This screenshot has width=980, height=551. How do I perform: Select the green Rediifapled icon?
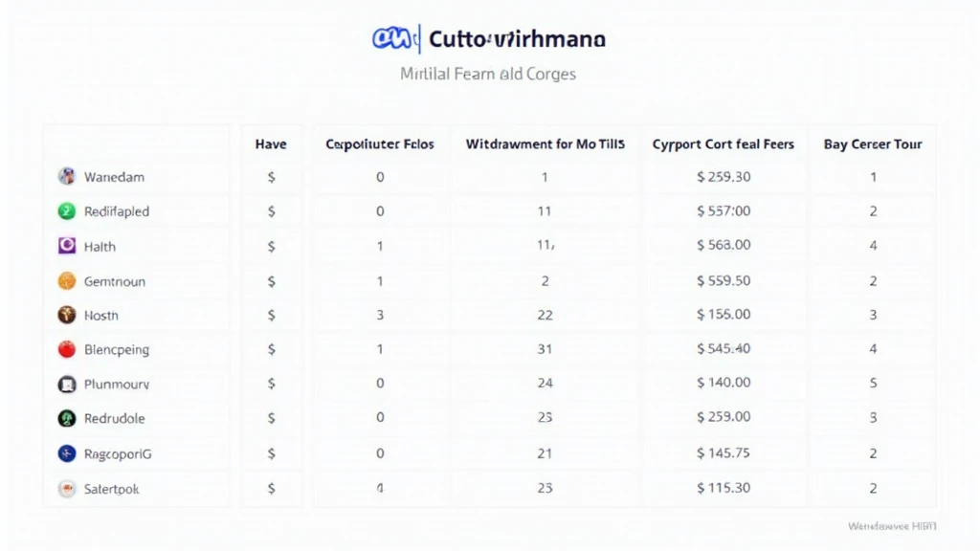pyautogui.click(x=67, y=211)
